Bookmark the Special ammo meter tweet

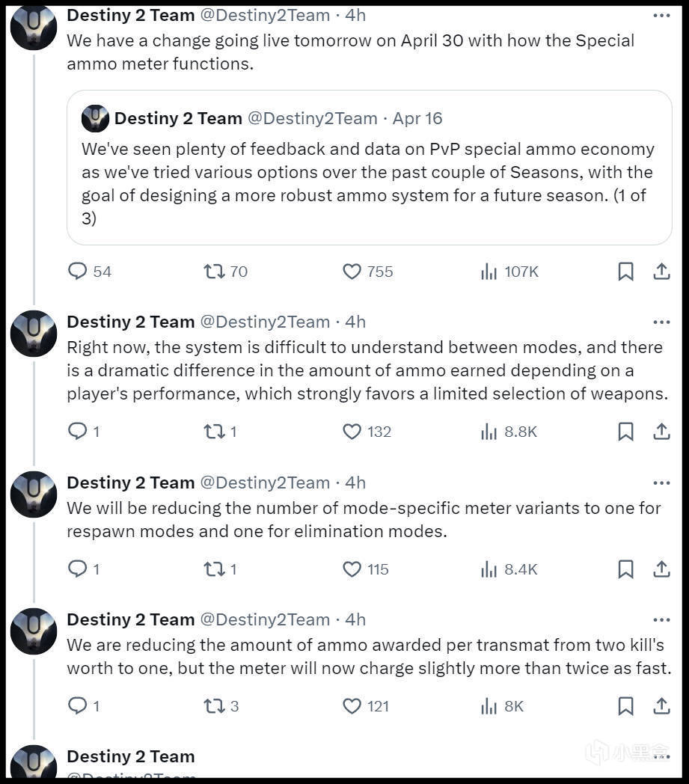(625, 271)
